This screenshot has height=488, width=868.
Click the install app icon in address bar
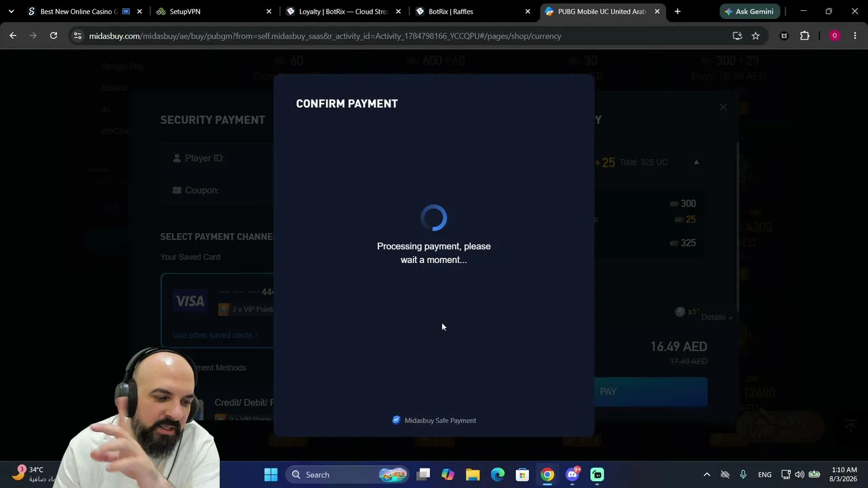[x=737, y=36]
